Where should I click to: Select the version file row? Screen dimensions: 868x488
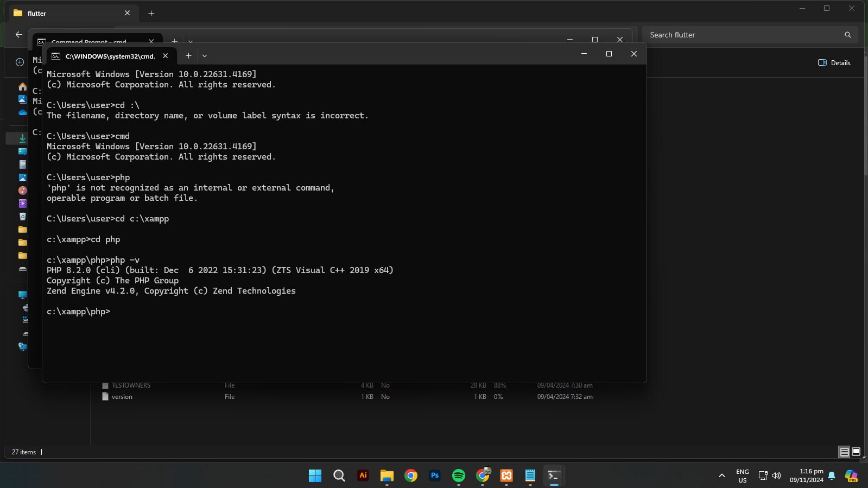347,397
